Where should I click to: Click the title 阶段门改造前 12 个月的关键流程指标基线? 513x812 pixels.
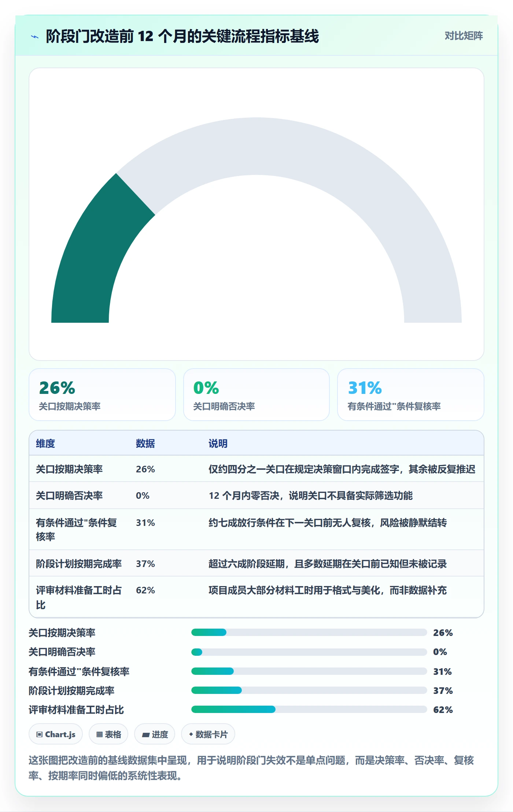tap(182, 36)
